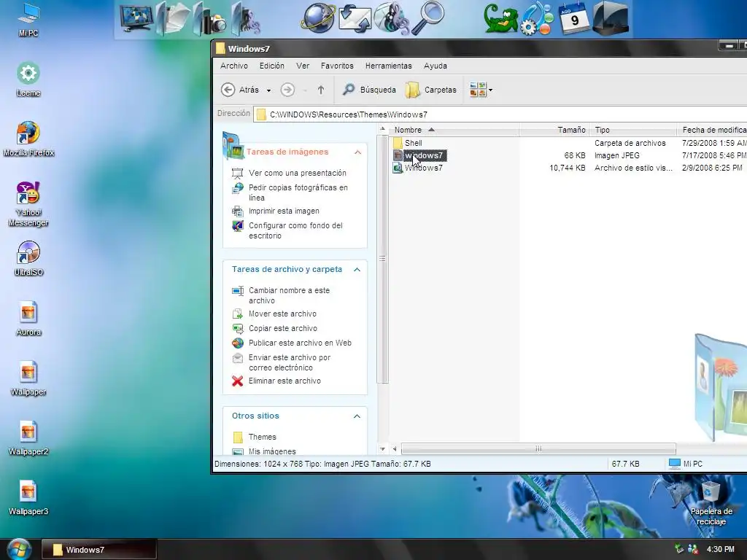Click the Up one level arrow
Screen dimensions: 747x560
[x=321, y=90]
